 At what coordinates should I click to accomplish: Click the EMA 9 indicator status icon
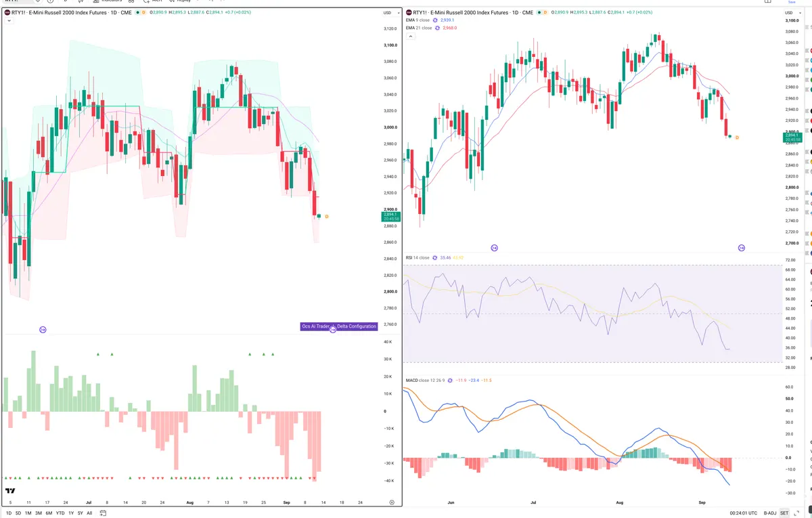pyautogui.click(x=435, y=20)
